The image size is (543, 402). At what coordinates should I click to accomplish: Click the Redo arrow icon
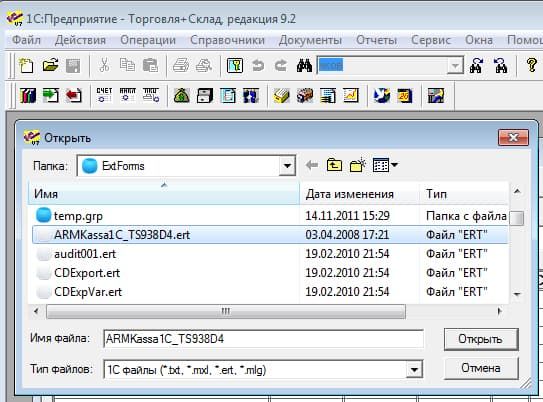point(281,65)
